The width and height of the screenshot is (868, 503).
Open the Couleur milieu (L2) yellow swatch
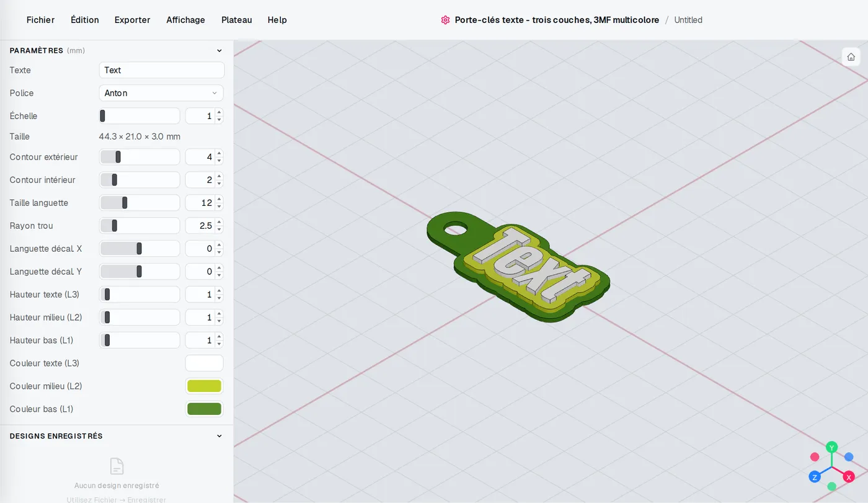coord(204,386)
